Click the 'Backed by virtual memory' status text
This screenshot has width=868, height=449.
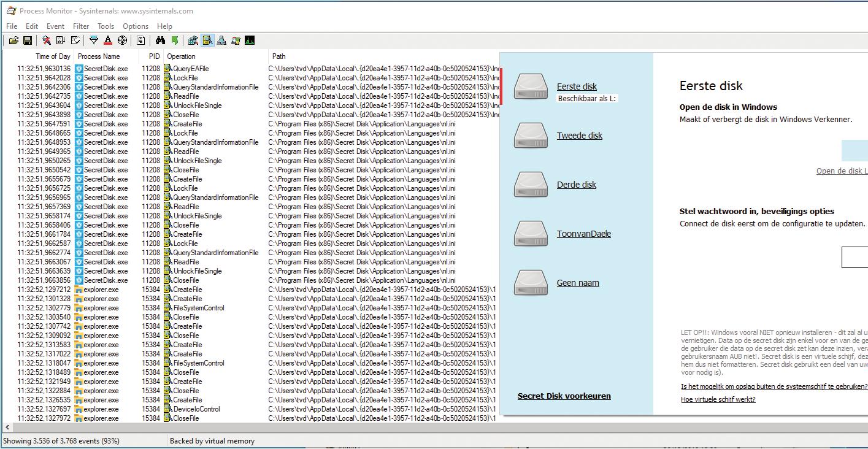click(x=212, y=440)
